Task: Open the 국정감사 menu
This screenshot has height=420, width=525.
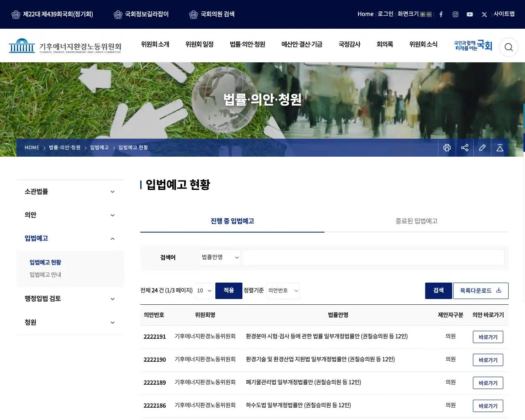Action: 349,44
